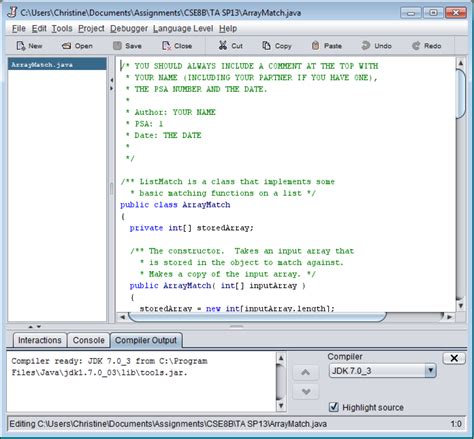Image resolution: width=474 pixels, height=439 pixels.
Task: Click the Undo arrow icon
Action: [366, 46]
